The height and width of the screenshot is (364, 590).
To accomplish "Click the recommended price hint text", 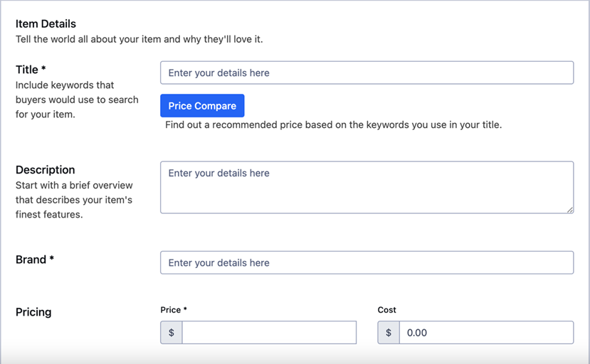I will pos(333,125).
